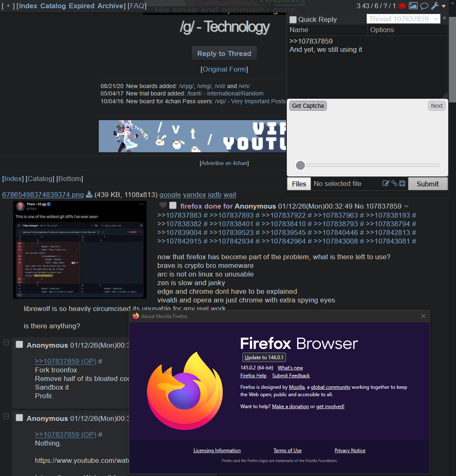
Task: Search image with the iqdb link
Action: 215,195
